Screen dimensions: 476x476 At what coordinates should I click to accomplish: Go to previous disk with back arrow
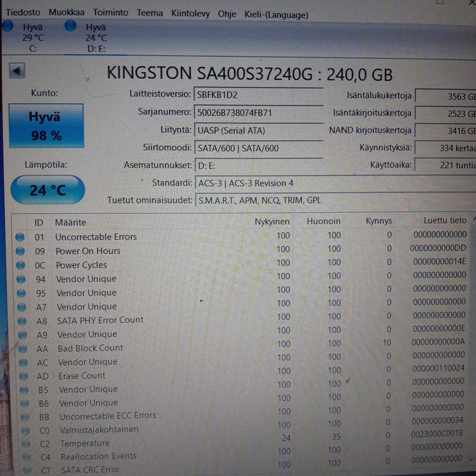pyautogui.click(x=17, y=71)
